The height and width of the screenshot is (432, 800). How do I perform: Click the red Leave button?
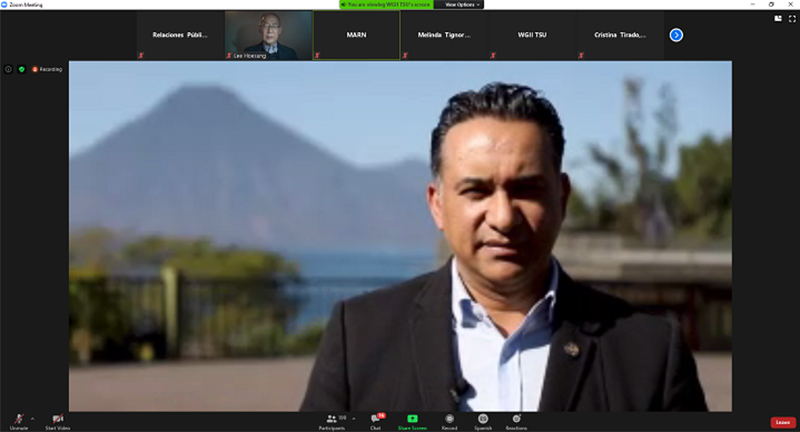coord(783,422)
